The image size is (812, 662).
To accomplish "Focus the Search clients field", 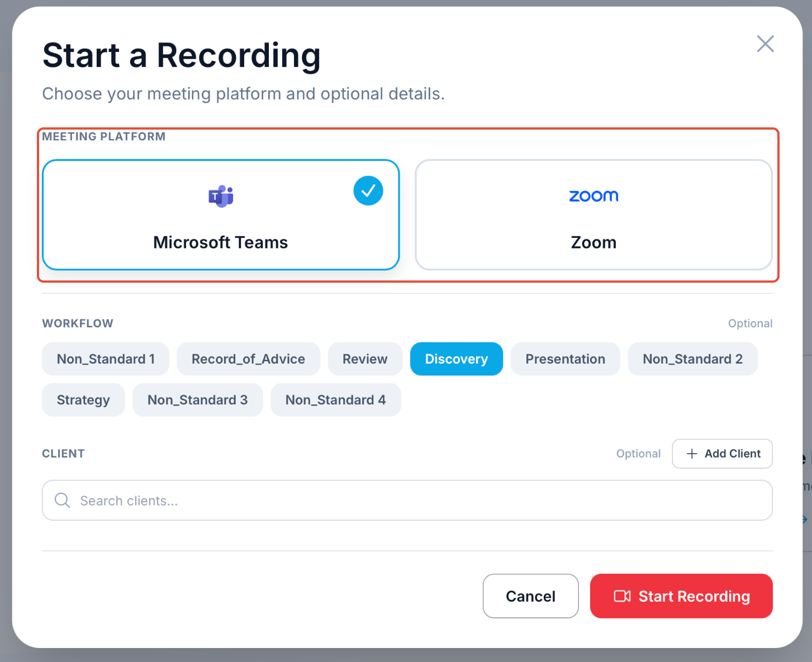I will [x=407, y=501].
